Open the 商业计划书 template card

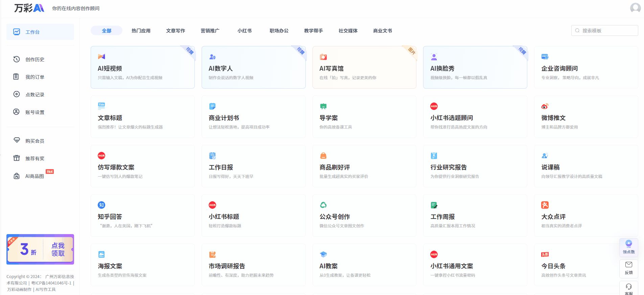pos(253,117)
